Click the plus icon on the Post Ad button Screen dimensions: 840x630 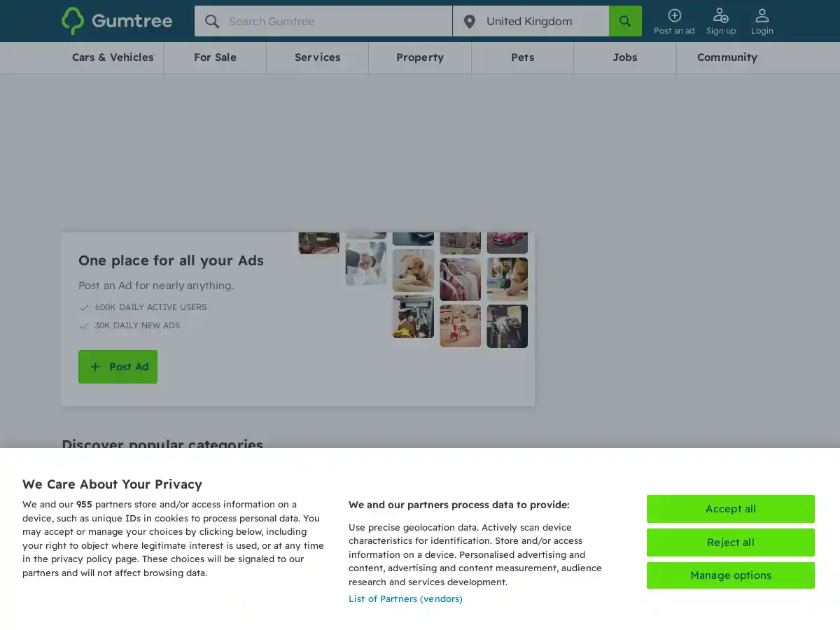point(96,366)
